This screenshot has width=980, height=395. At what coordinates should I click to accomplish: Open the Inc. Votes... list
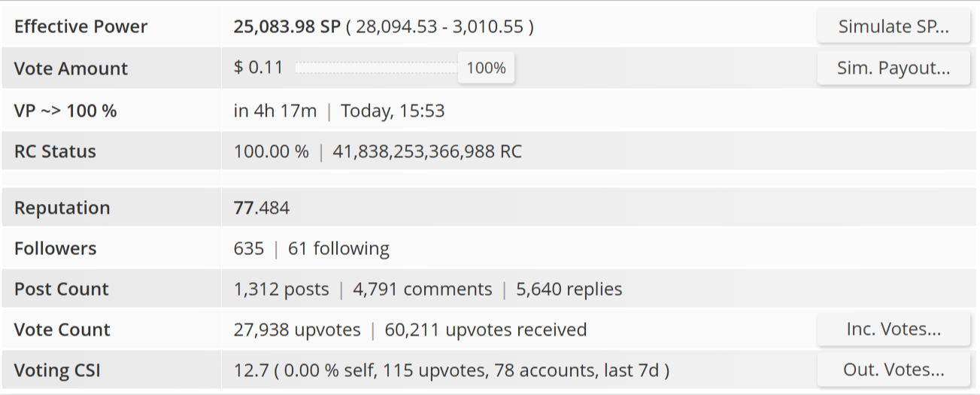click(894, 330)
